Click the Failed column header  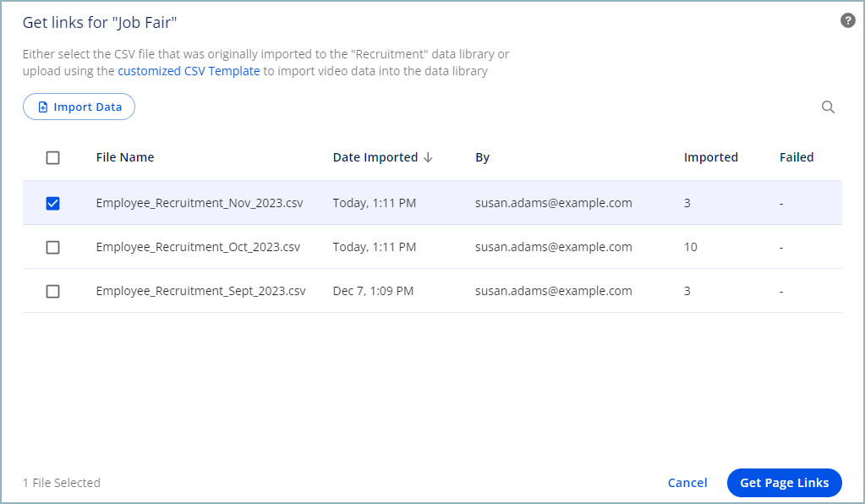[x=797, y=157]
